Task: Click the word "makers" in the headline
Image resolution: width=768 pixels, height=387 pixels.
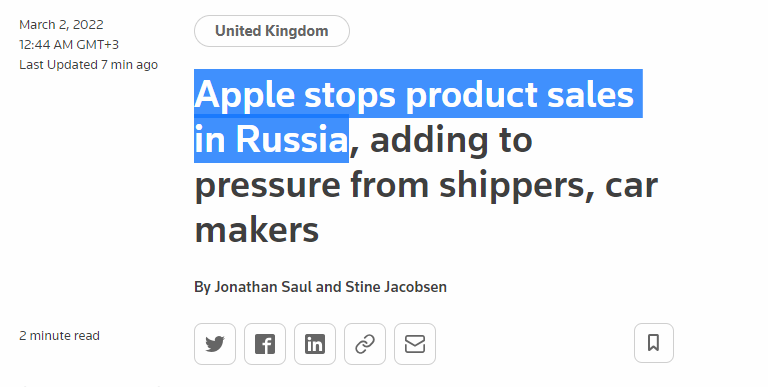Action: tap(257, 230)
